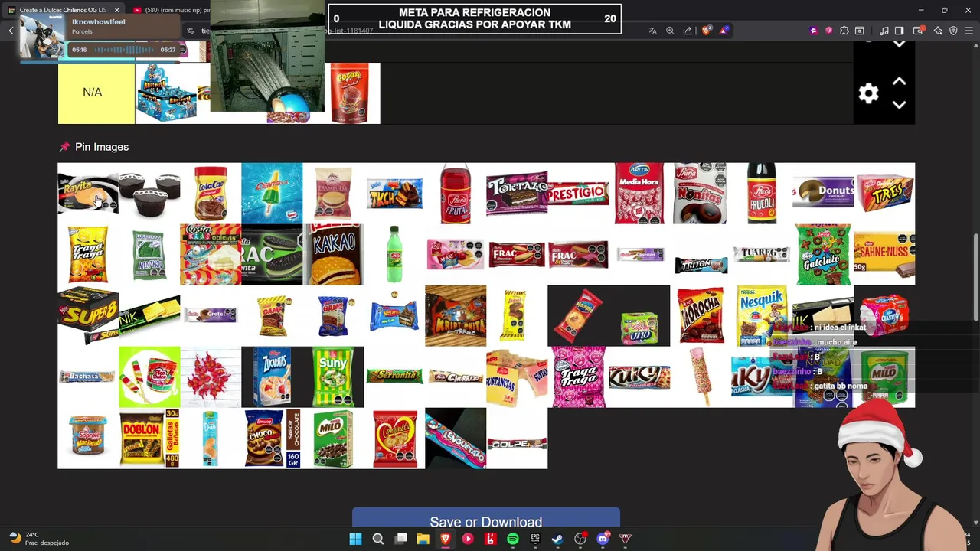
Task: Open Task View from the taskbar
Action: coord(400,539)
